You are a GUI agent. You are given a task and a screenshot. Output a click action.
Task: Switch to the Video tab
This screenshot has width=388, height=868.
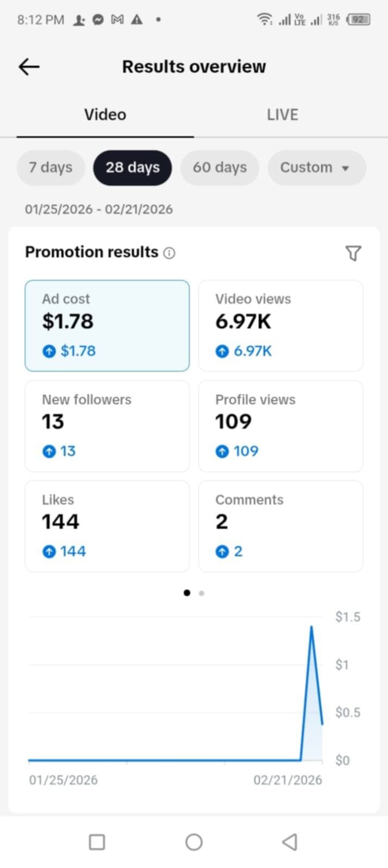tap(105, 115)
